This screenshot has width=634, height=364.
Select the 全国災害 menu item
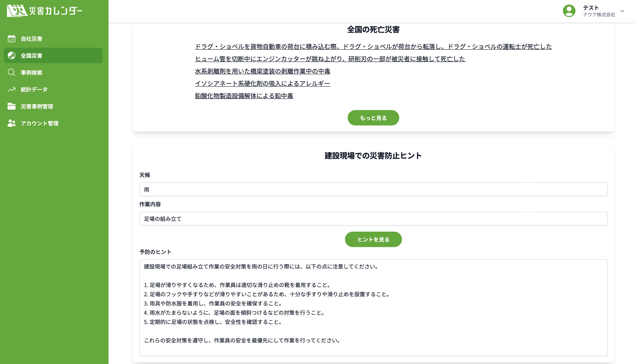[53, 55]
